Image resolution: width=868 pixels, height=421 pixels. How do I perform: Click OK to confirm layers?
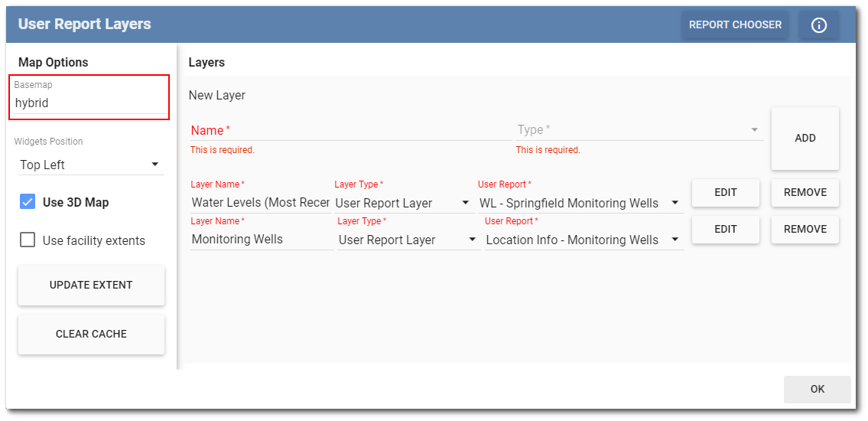coord(817,389)
